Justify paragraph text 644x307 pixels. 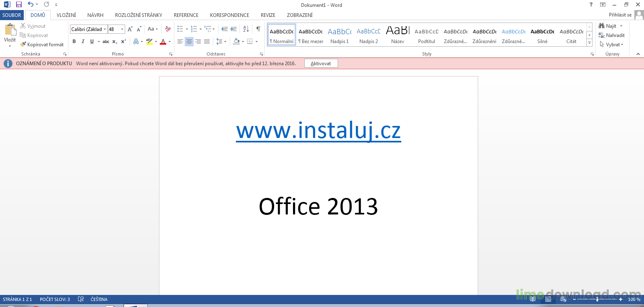206,41
